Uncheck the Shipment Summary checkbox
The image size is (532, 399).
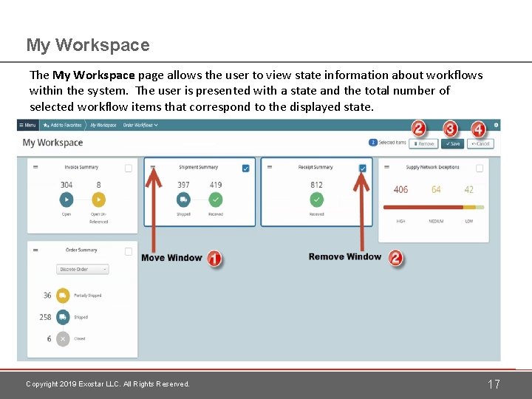point(245,168)
